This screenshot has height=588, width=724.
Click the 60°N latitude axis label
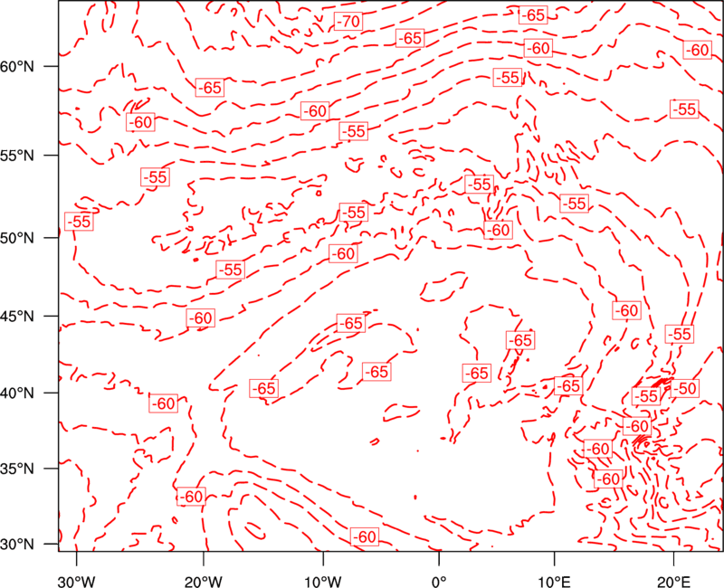tap(17, 66)
